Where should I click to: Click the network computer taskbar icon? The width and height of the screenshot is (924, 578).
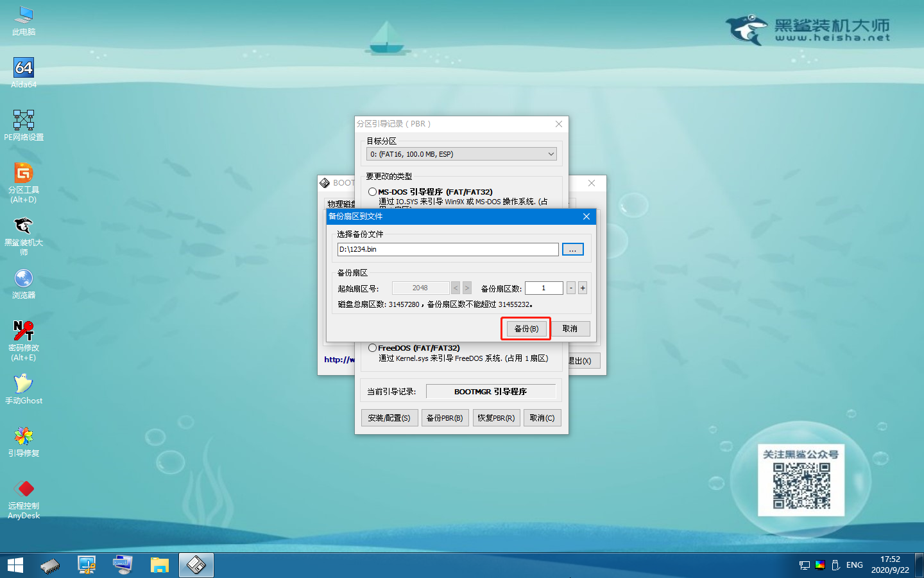click(87, 565)
